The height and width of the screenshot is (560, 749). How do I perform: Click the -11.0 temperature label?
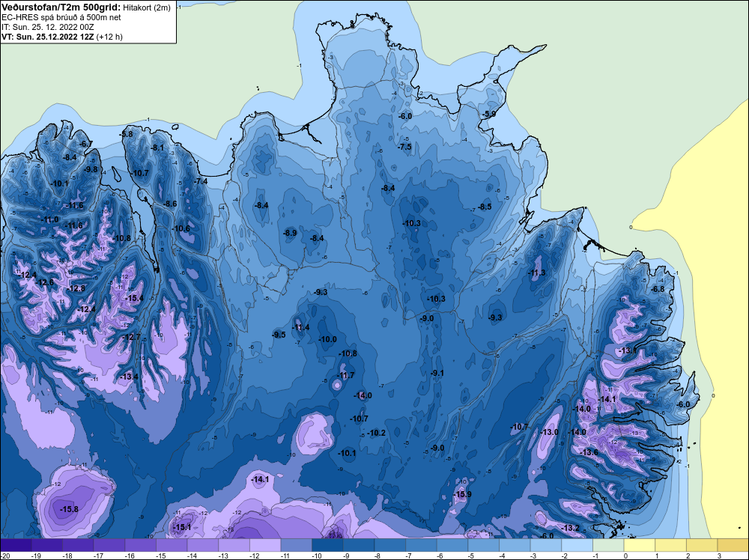click(50, 219)
